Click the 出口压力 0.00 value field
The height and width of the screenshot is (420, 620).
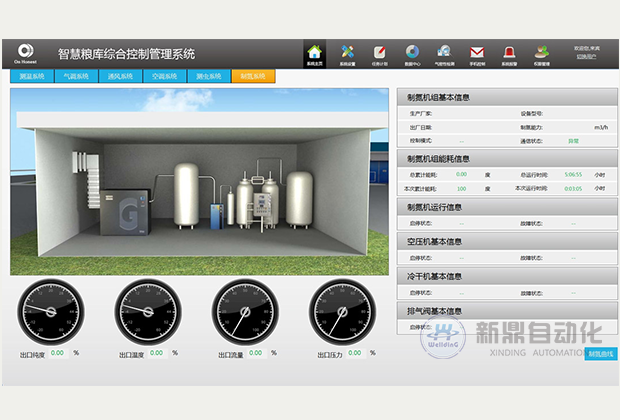(x=355, y=353)
